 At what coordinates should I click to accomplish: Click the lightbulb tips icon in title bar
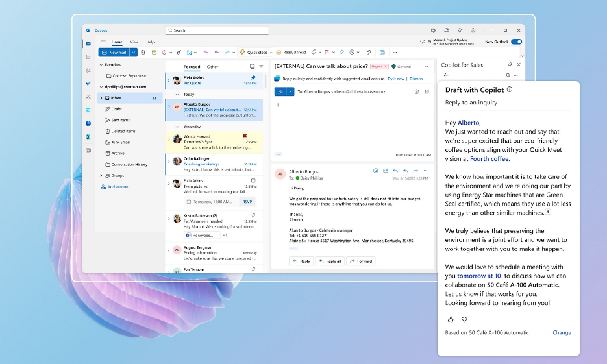click(460, 30)
